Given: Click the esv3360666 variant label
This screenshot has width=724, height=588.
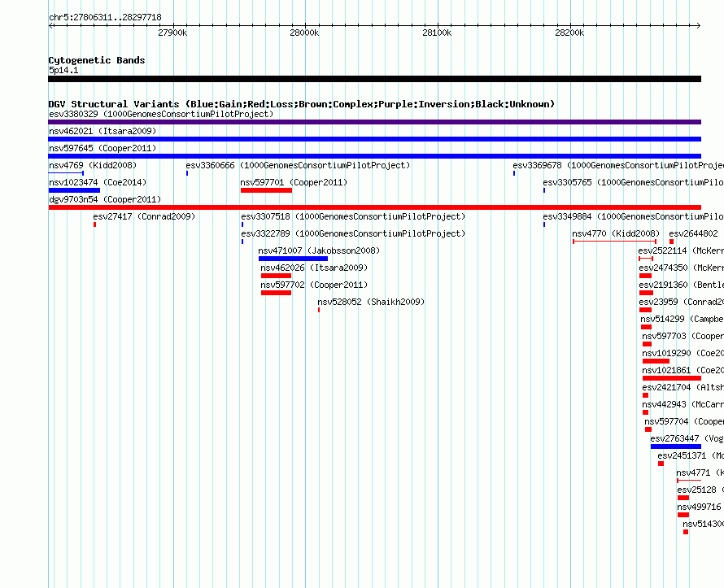Looking at the screenshot, I should tap(298, 165).
